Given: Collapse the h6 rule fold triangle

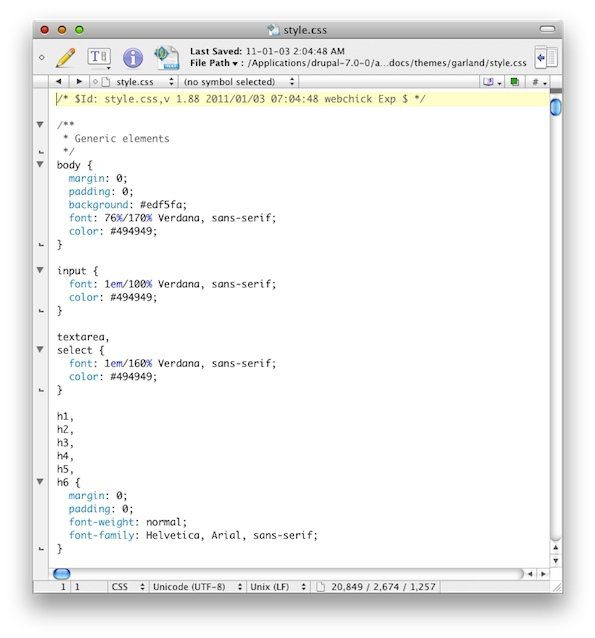Looking at the screenshot, I should pyautogui.click(x=40, y=481).
